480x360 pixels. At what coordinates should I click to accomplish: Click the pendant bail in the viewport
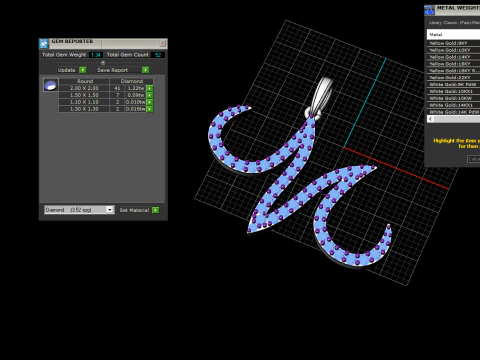pos(321,97)
